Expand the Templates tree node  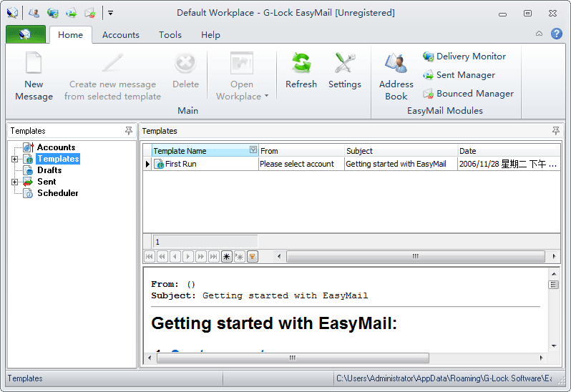click(14, 159)
